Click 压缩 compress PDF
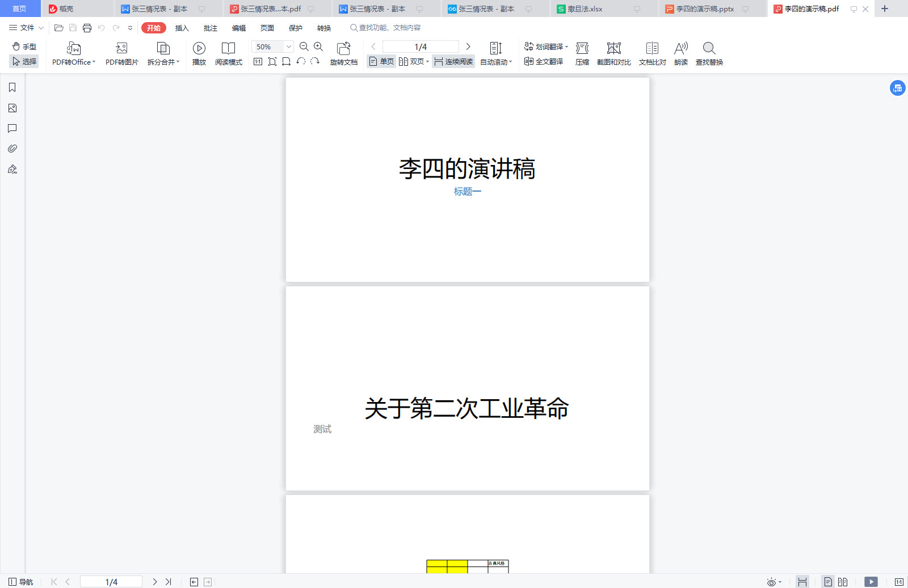The width and height of the screenshot is (908, 588). coord(582,54)
